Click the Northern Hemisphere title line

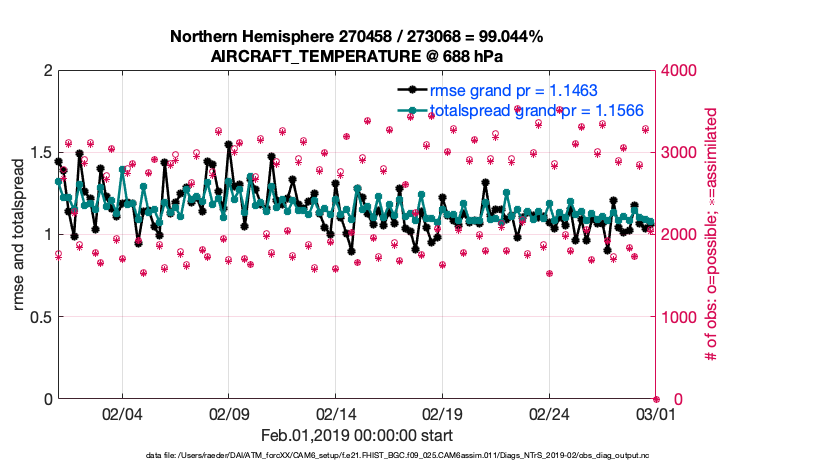pyautogui.click(x=356, y=37)
